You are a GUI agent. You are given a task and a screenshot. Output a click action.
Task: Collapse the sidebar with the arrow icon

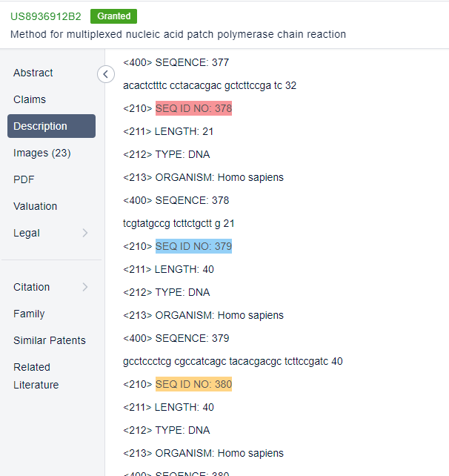point(106,73)
